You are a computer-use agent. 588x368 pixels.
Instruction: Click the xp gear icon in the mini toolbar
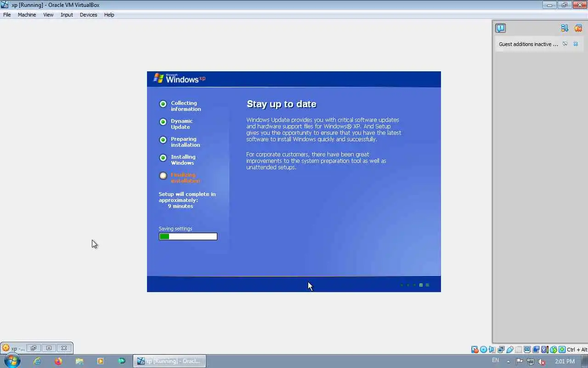(x=6, y=348)
